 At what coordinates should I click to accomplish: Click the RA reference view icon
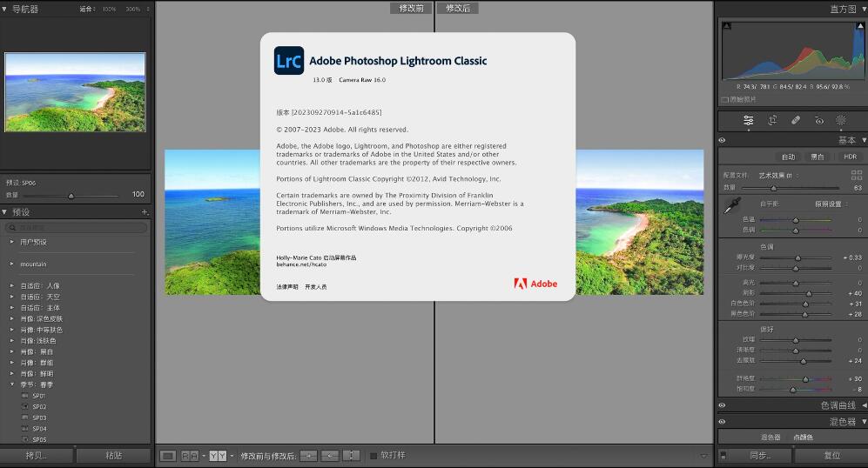[x=190, y=456]
